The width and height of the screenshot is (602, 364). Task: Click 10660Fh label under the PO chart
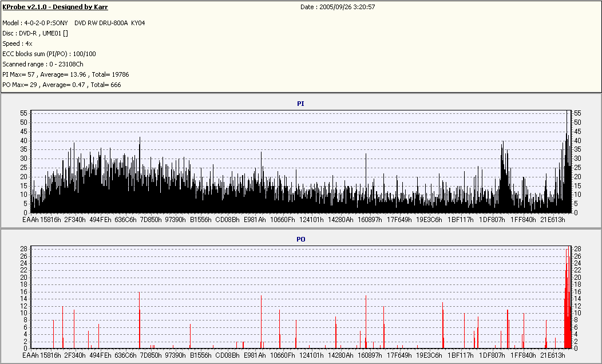[x=283, y=355]
